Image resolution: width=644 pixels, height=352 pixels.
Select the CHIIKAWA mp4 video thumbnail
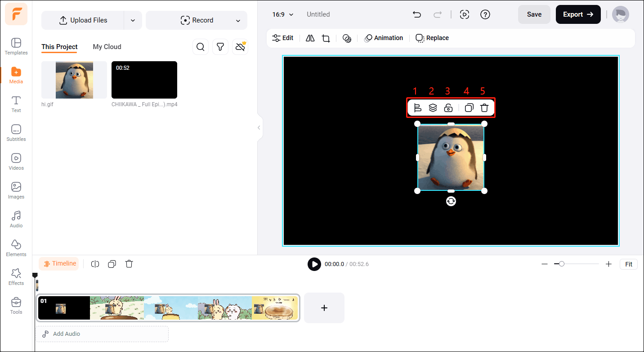pos(144,80)
